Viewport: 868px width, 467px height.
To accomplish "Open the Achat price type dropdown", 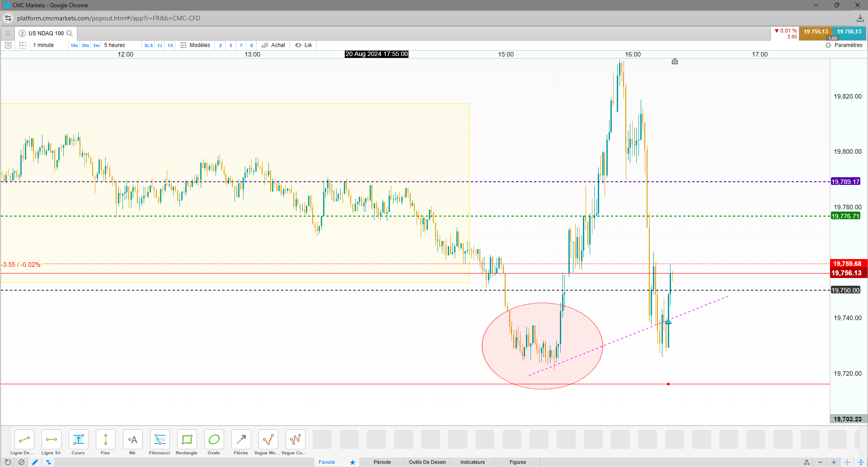I will pos(273,45).
